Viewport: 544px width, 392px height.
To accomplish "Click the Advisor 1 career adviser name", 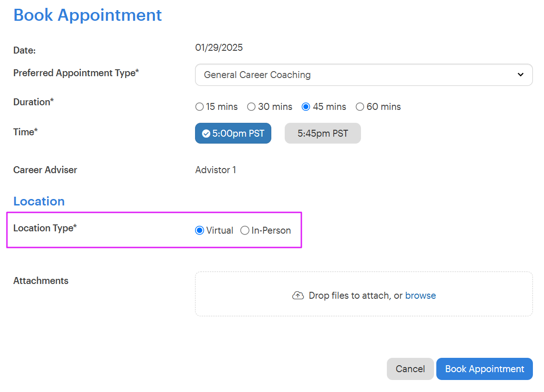I will click(215, 170).
